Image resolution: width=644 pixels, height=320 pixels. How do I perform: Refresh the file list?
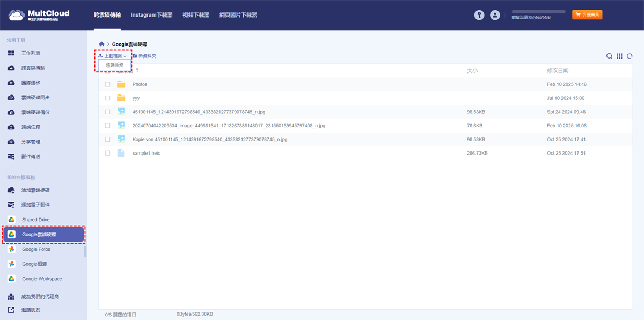[630, 56]
